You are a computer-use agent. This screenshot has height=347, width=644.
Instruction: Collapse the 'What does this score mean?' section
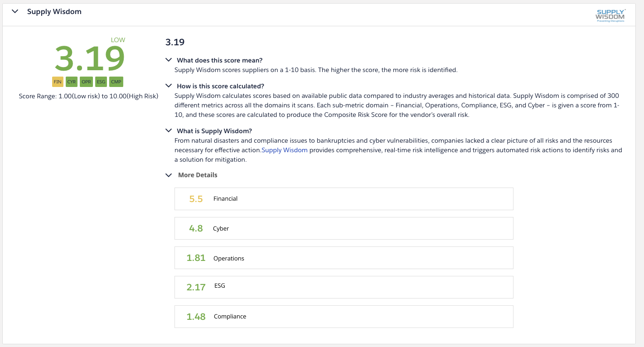point(169,60)
